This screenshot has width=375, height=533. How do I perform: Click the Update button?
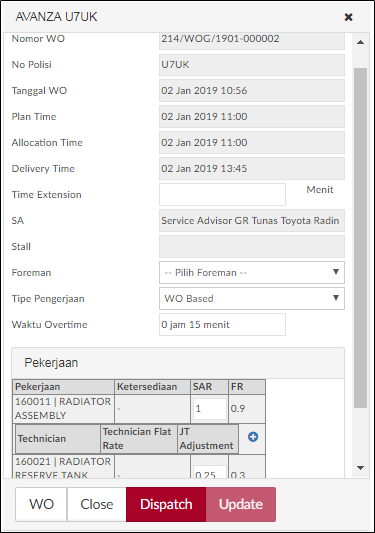click(x=241, y=504)
